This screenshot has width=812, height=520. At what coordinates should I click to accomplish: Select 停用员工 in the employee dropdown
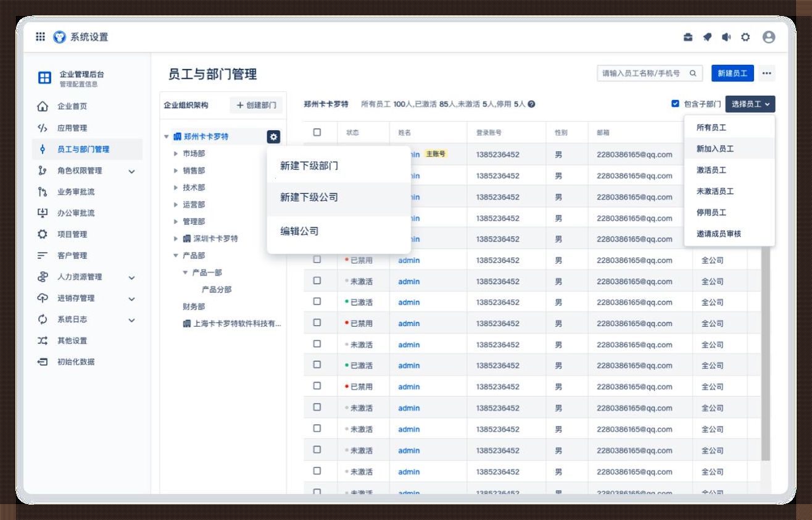[x=729, y=212]
